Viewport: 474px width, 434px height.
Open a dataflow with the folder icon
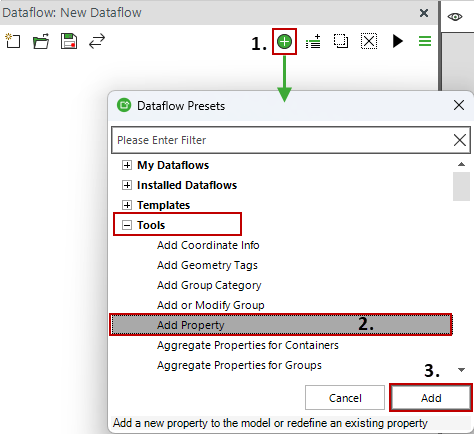[41, 41]
